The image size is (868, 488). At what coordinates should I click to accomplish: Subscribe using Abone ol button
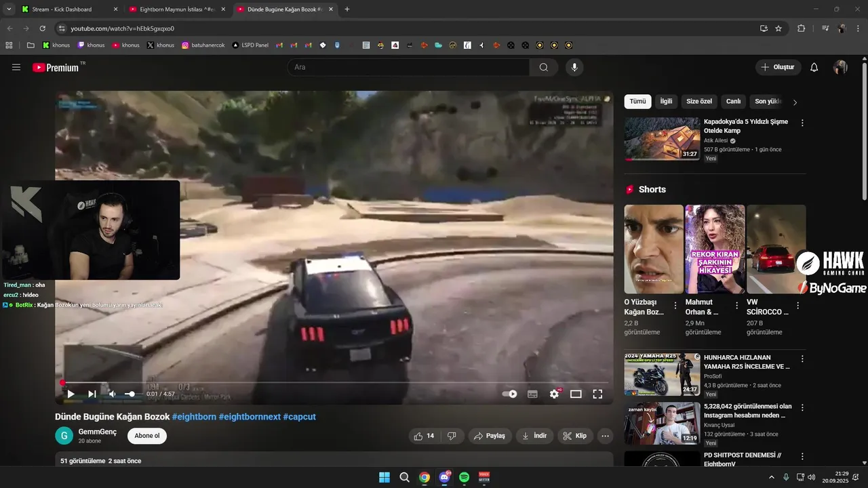(x=147, y=436)
